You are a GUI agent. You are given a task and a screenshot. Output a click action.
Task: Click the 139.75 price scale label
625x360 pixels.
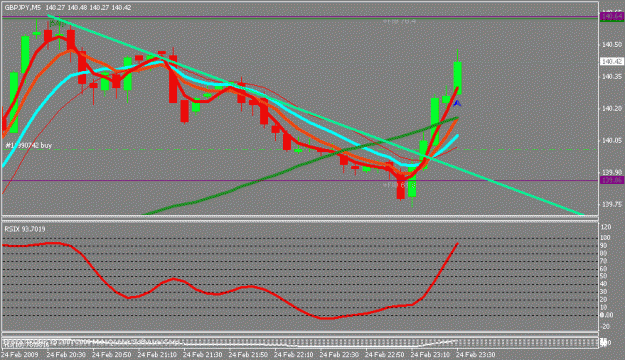612,204
